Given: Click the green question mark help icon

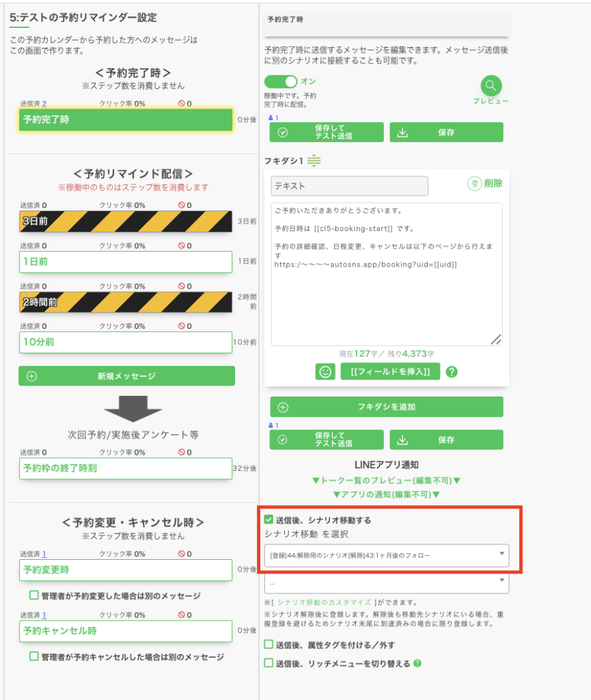Looking at the screenshot, I should coord(451,372).
